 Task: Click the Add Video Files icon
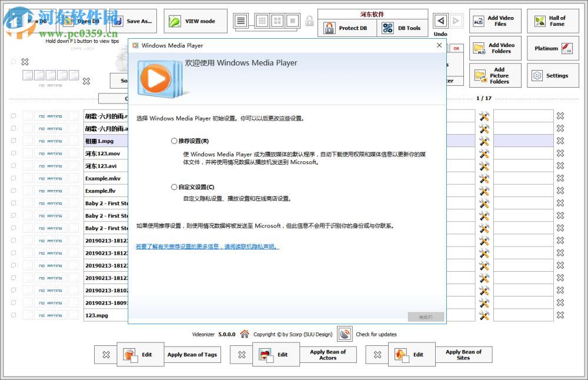[479, 21]
